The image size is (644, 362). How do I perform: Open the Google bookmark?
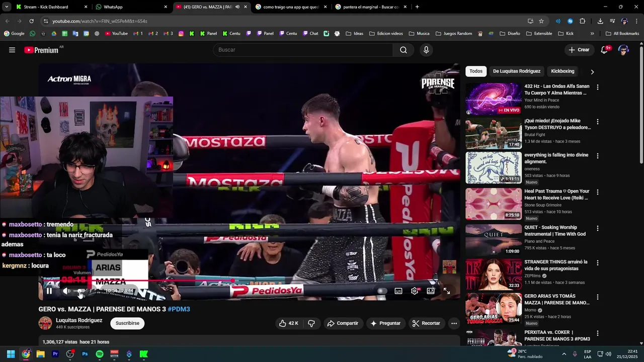(14, 34)
